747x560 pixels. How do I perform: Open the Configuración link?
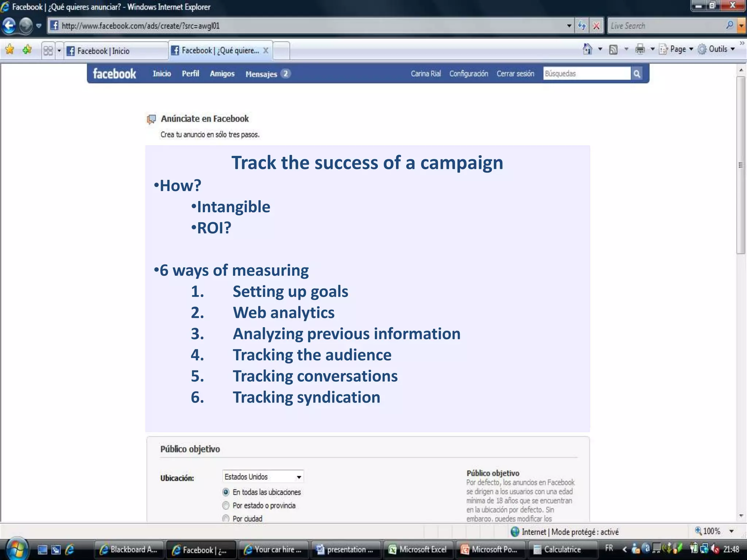468,74
